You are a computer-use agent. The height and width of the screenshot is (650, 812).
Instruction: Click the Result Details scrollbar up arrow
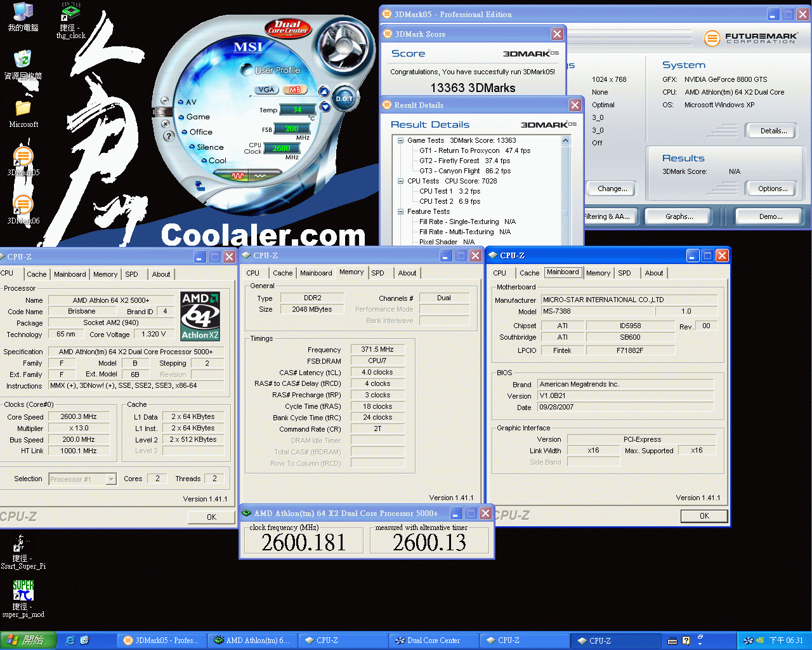point(566,141)
